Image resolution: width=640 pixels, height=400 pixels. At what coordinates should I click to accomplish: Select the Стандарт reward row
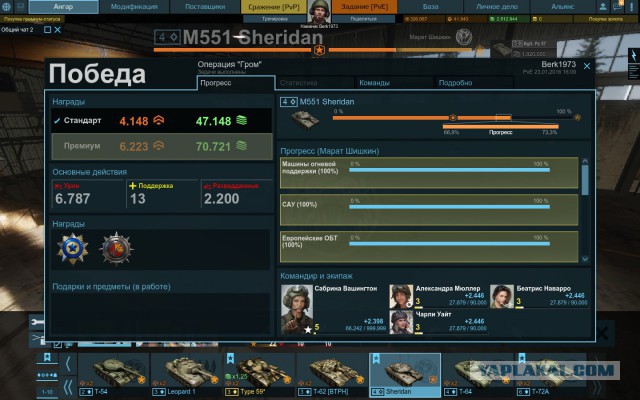162,120
